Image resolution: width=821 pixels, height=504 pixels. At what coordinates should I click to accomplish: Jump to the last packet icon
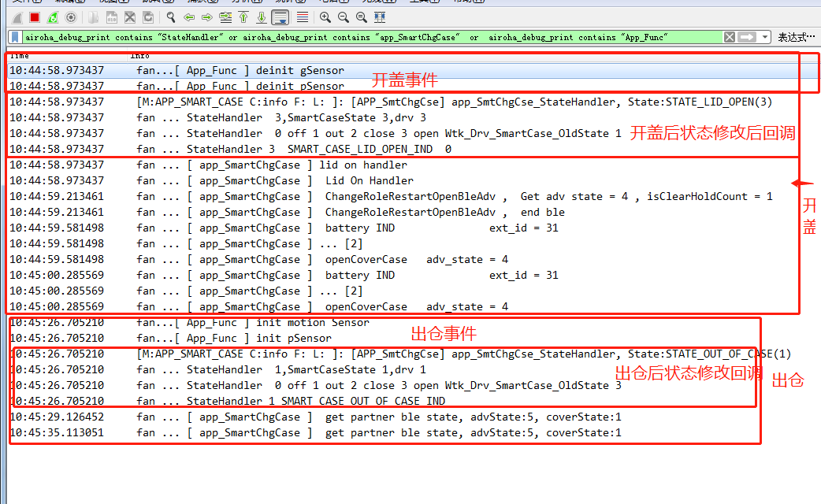click(x=262, y=18)
